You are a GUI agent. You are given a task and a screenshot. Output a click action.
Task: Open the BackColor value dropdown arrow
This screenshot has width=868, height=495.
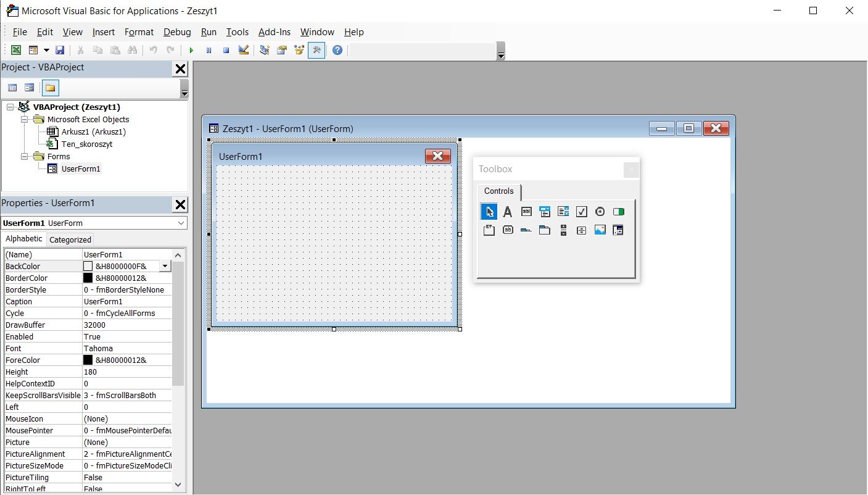coord(165,266)
